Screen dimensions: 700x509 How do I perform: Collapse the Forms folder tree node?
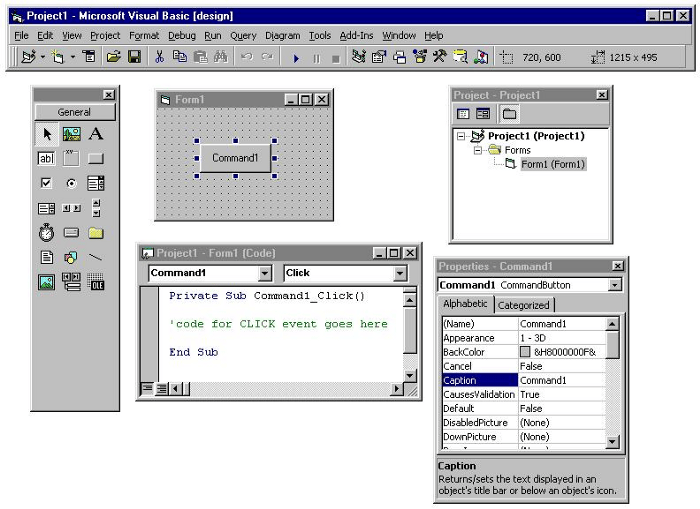(x=477, y=150)
